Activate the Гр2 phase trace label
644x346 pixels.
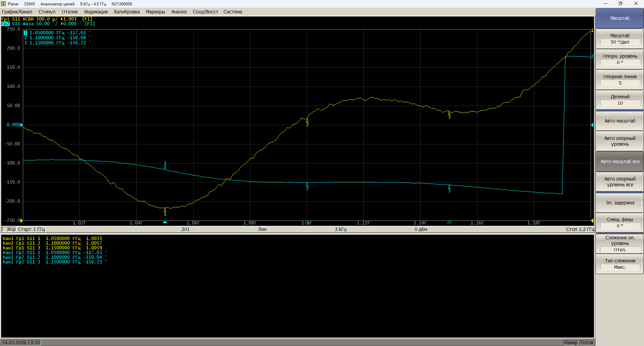5,24
